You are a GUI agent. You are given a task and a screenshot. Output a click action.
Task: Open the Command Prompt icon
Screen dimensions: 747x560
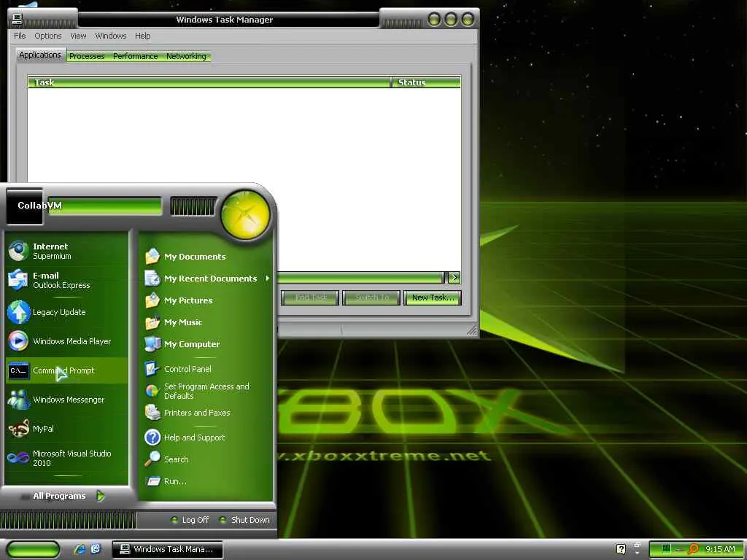pos(18,370)
